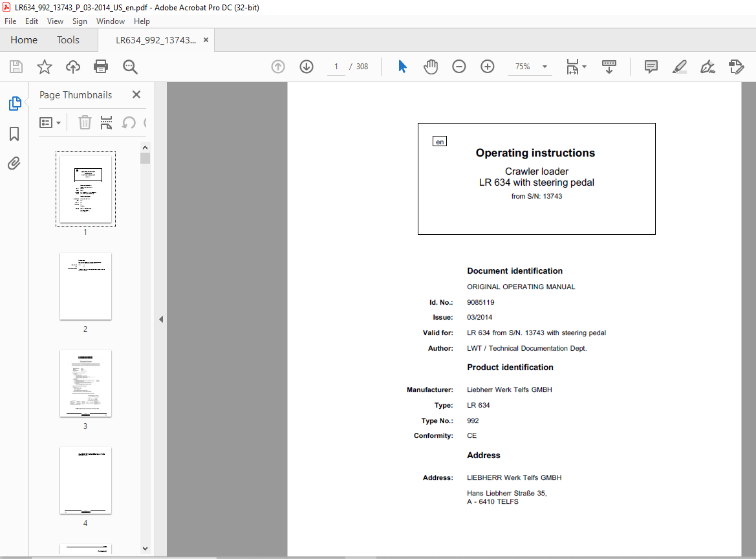Expand the page fit options dropdown arrow
The width and height of the screenshot is (756, 559).
[x=585, y=67]
